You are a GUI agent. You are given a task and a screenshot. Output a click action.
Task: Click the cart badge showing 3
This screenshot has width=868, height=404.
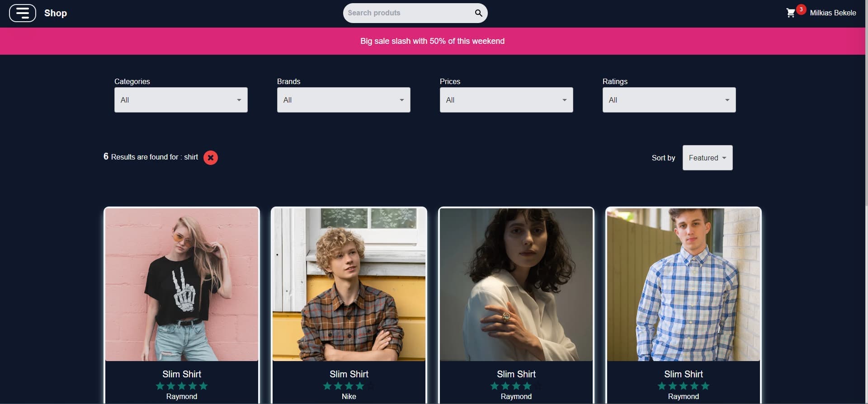[801, 9]
